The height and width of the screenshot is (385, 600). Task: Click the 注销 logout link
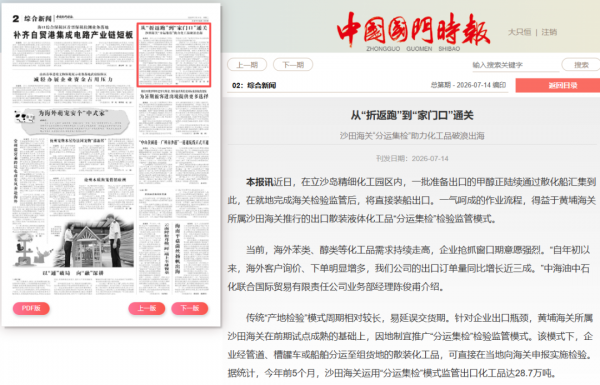pyautogui.click(x=549, y=32)
